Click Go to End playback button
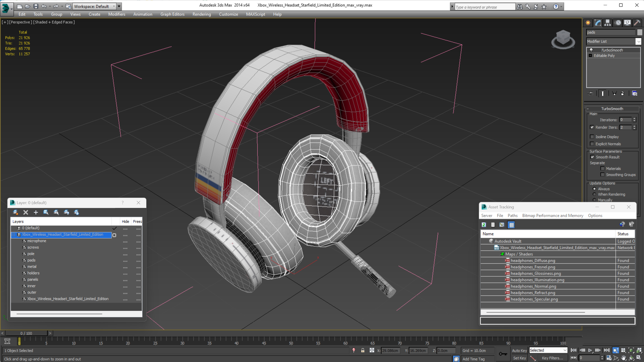 (x=607, y=350)
